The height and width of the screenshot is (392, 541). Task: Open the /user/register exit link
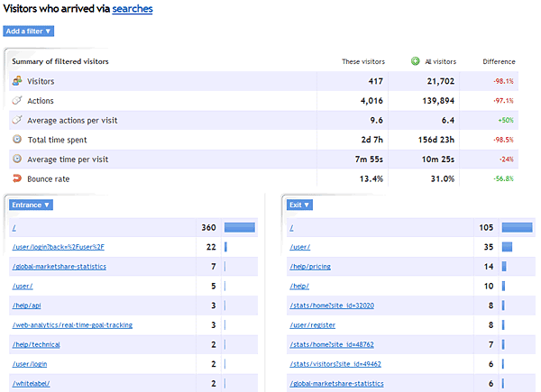tap(312, 324)
